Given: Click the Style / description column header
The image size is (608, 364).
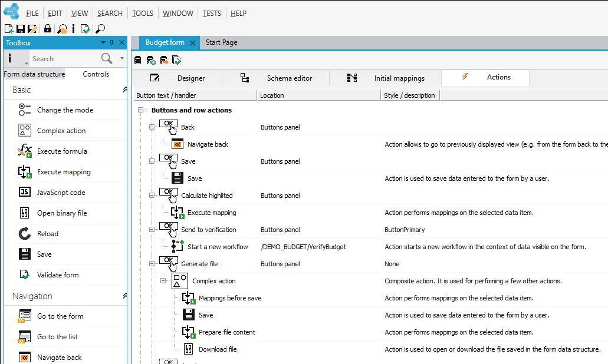Looking at the screenshot, I should point(410,95).
